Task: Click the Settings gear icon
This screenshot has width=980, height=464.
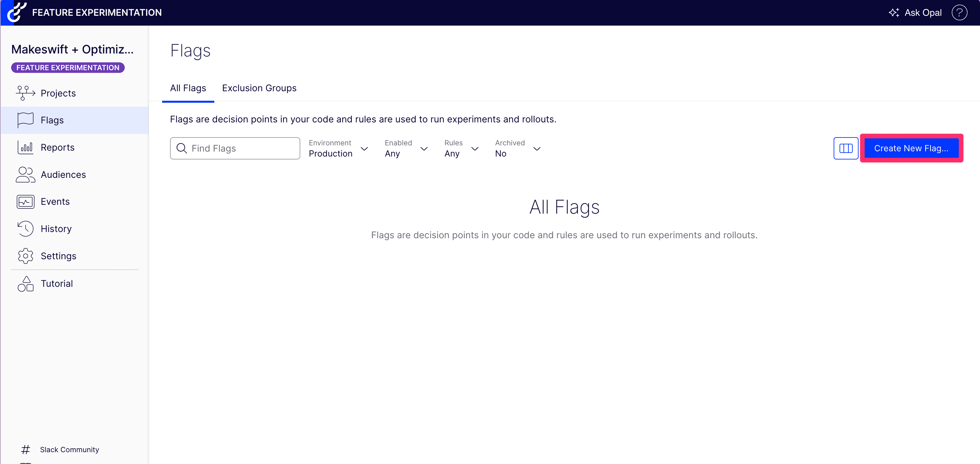Action: pyautogui.click(x=25, y=256)
